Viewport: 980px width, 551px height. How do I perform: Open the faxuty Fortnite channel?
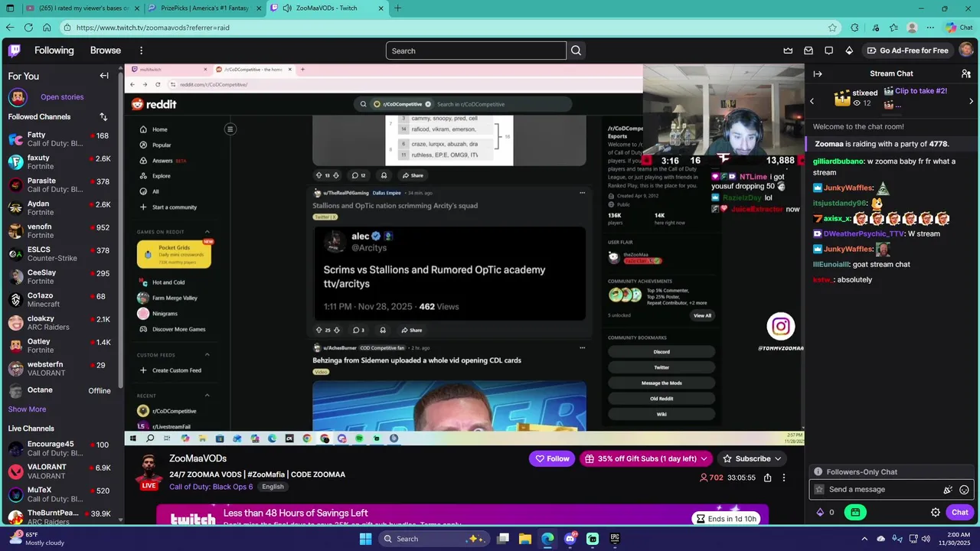pyautogui.click(x=60, y=162)
